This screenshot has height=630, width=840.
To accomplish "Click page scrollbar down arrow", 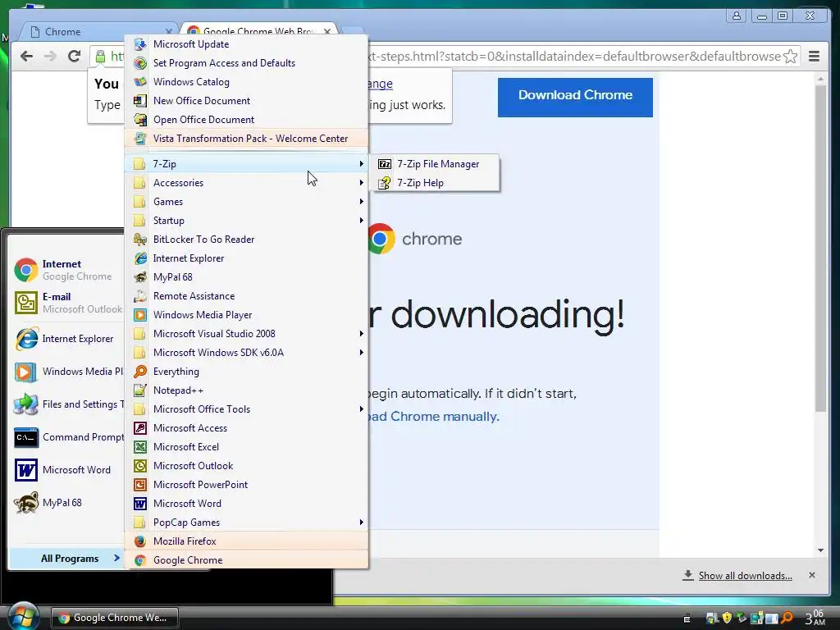I will (820, 550).
